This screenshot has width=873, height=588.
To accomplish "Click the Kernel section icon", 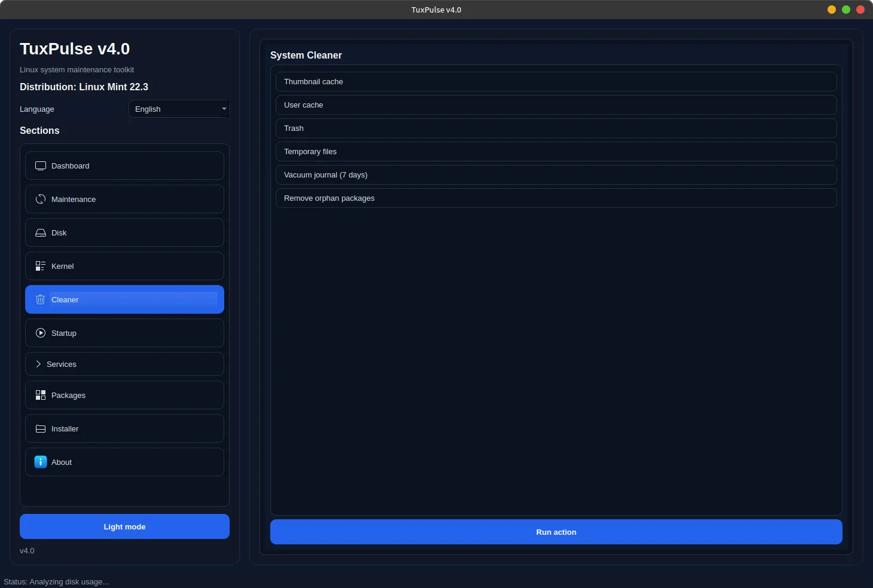I will tap(41, 267).
